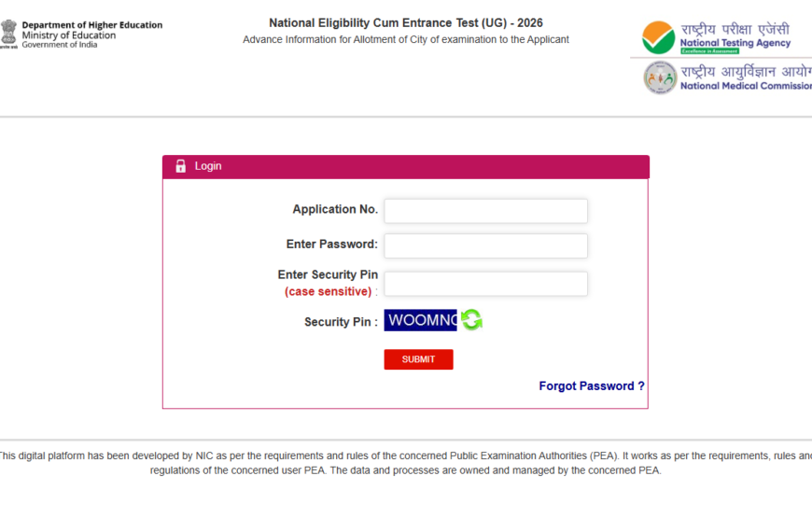Click the NEET (UG) 2026 page heading
The height and width of the screenshot is (532, 812).
click(405, 22)
